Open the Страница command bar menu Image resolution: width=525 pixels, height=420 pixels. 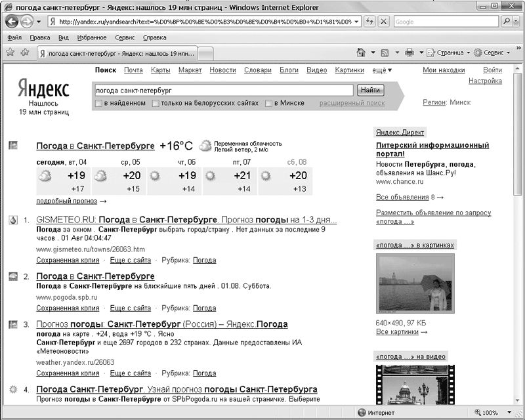pyautogui.click(x=448, y=52)
